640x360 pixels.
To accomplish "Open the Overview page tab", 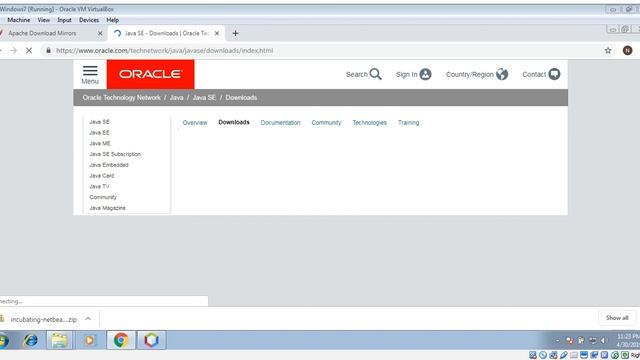I will (195, 122).
